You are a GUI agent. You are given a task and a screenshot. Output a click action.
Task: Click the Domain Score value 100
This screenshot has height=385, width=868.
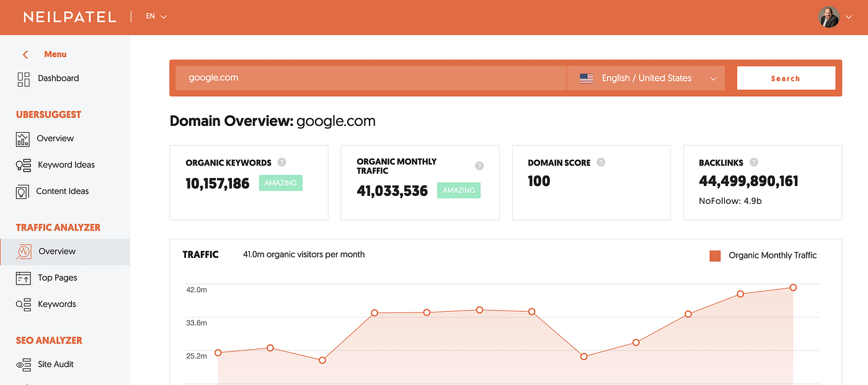tap(539, 181)
